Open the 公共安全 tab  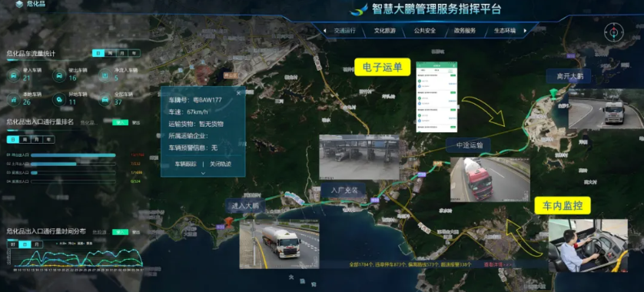point(425,31)
